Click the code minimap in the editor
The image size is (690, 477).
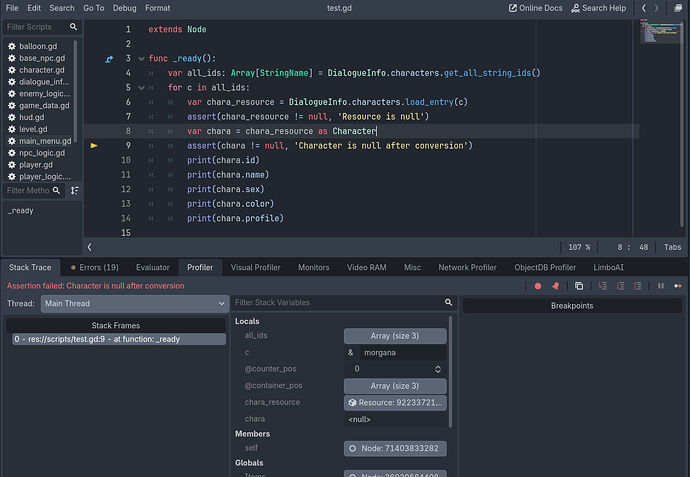(x=660, y=32)
